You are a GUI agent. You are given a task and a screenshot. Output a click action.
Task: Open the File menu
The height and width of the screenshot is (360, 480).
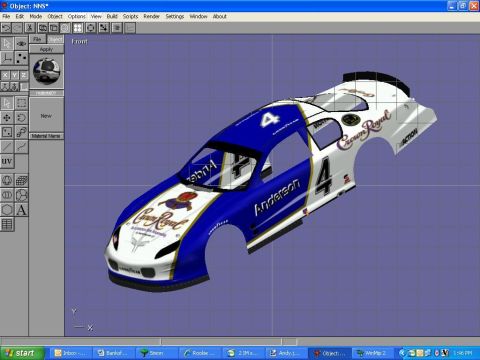pos(6,16)
